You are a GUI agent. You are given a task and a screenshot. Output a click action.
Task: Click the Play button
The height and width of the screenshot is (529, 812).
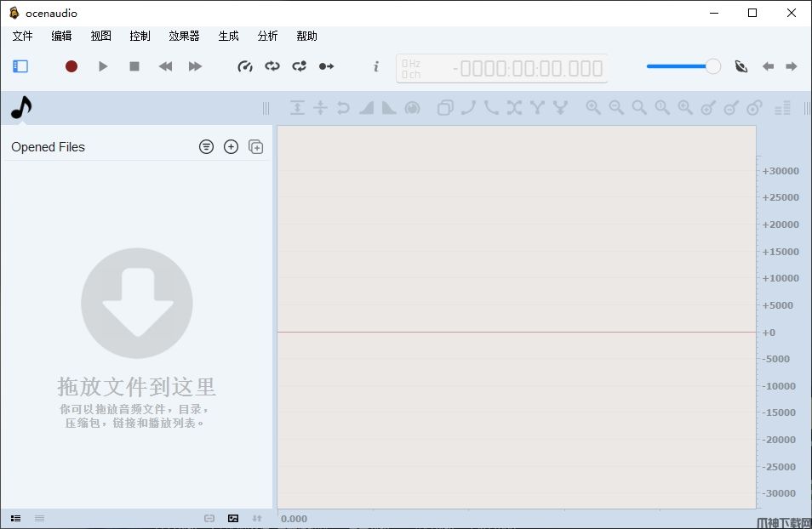103,66
